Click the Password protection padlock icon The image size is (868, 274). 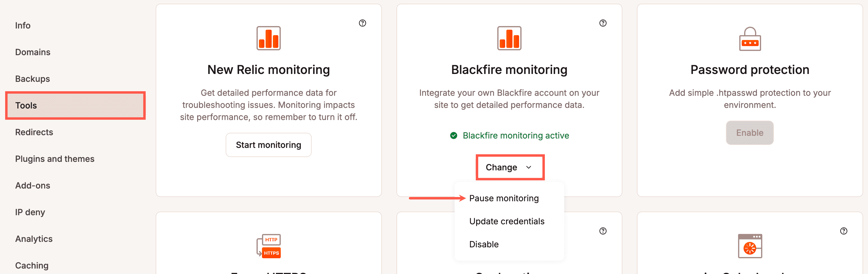(x=749, y=40)
